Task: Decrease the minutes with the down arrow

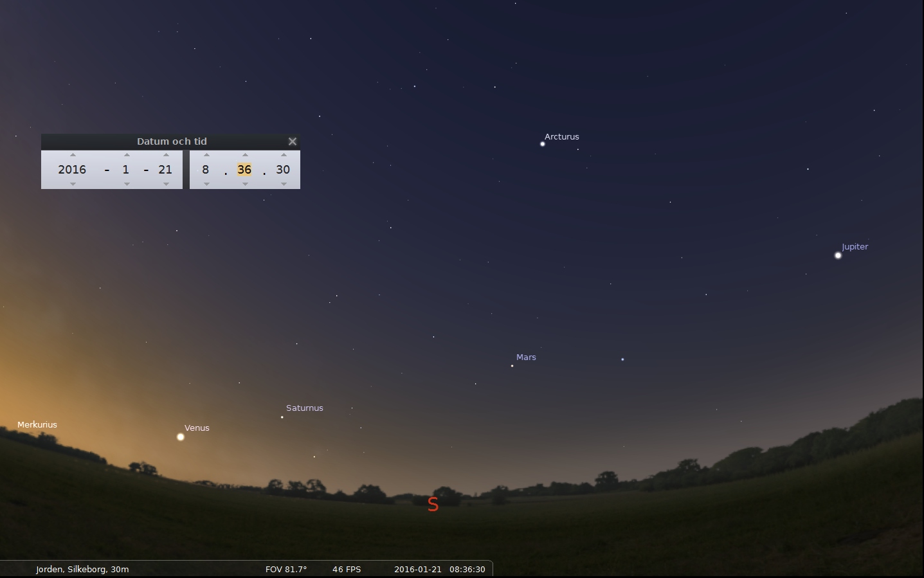Action: coord(245,184)
